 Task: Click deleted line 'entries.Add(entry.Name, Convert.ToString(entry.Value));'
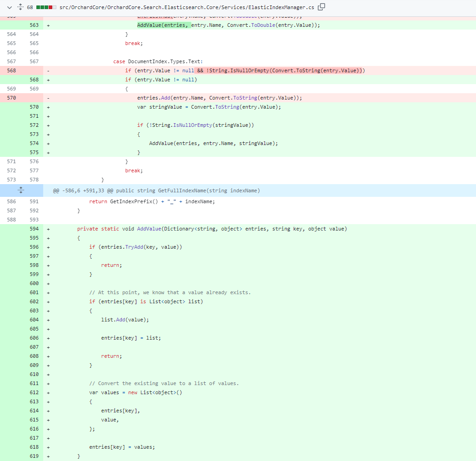[220, 98]
